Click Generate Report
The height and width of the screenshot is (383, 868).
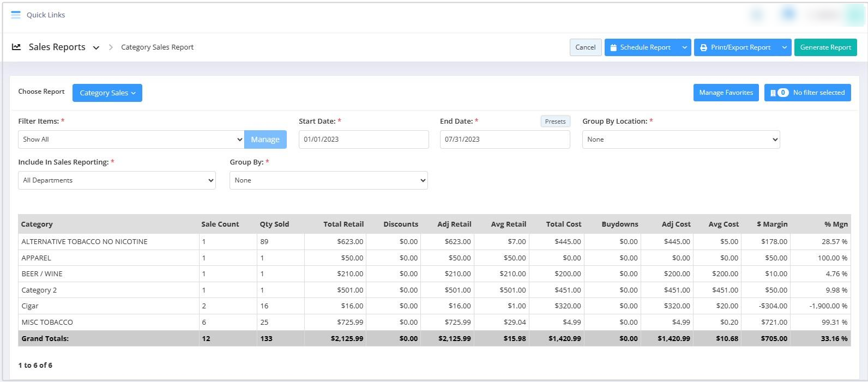825,47
